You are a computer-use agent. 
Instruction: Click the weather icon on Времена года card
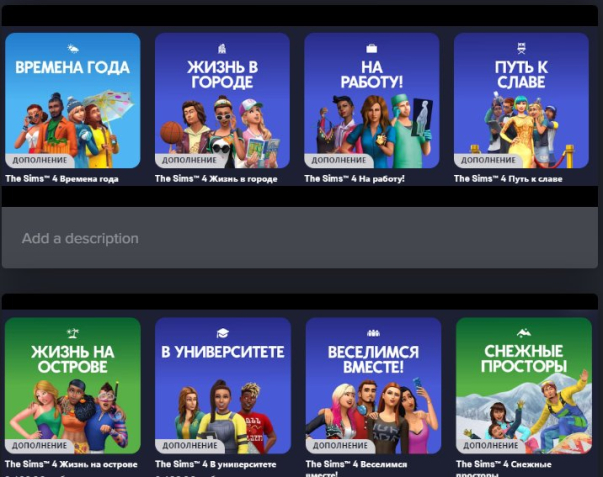pos(73,47)
